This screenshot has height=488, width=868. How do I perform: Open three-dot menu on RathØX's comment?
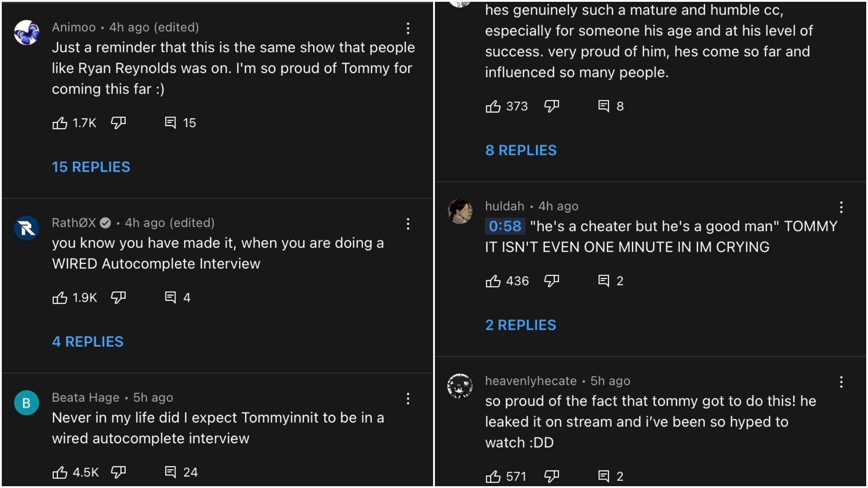pos(408,224)
